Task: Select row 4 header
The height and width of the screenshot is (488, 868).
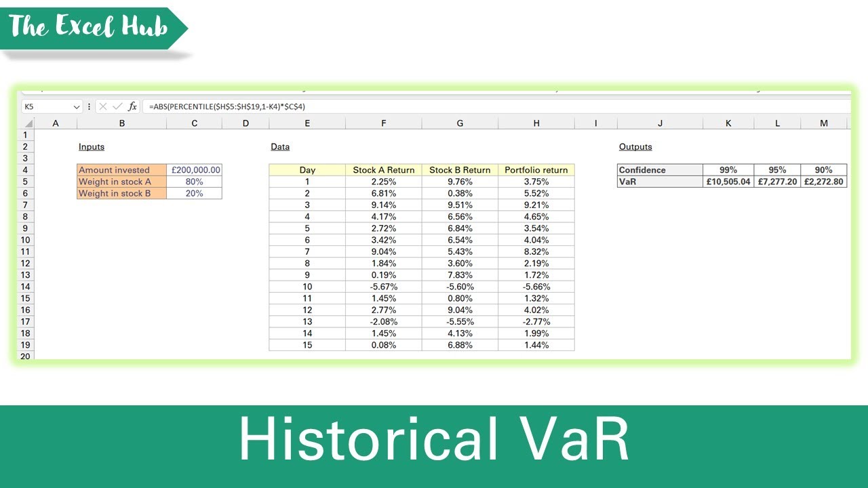Action: point(26,170)
